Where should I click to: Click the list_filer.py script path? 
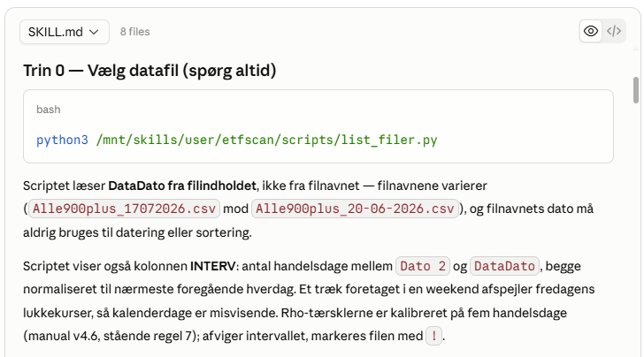pos(266,140)
